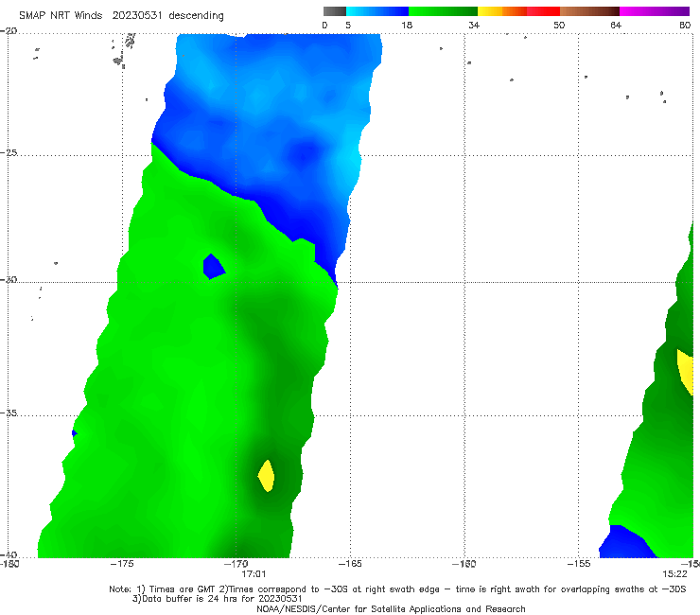The height and width of the screenshot is (615, 700).
Task: Click the color bar label '18'
Action: (407, 25)
